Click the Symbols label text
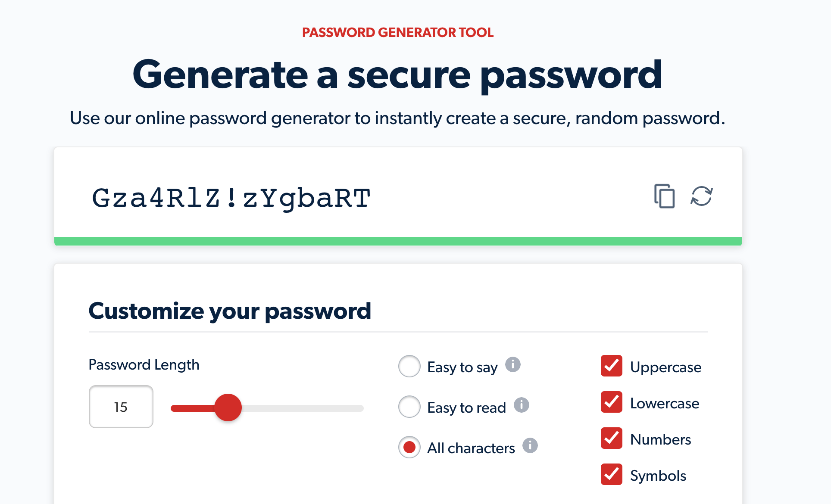831x504 pixels. [x=658, y=476]
